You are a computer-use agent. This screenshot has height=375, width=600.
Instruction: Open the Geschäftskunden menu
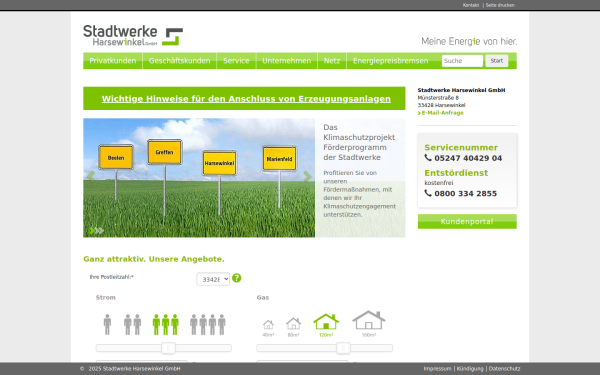[179, 61]
